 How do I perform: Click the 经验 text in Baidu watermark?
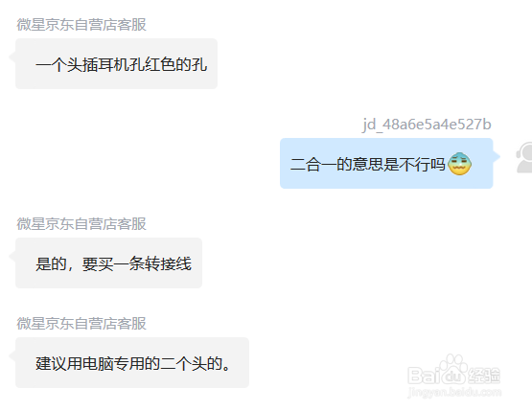pyautogui.click(x=484, y=376)
